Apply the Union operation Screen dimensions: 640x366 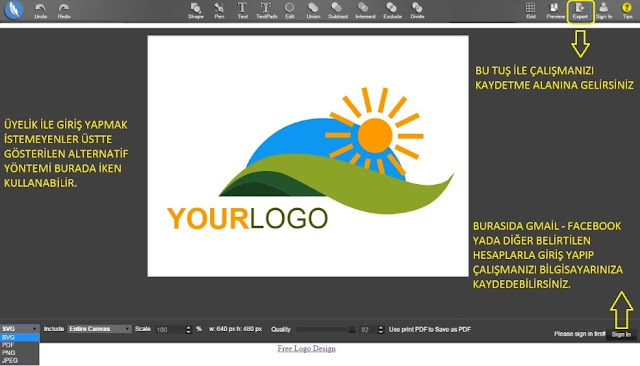313,11
